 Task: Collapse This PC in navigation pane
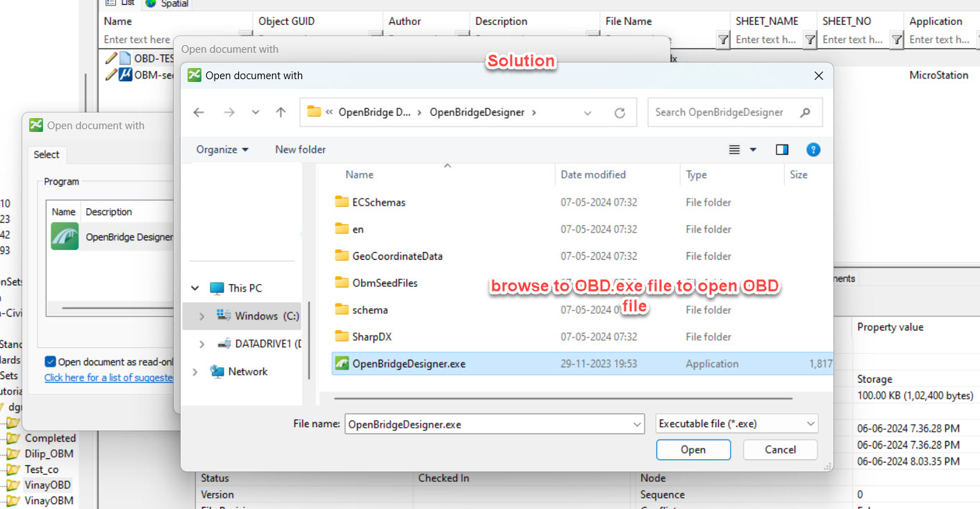195,288
